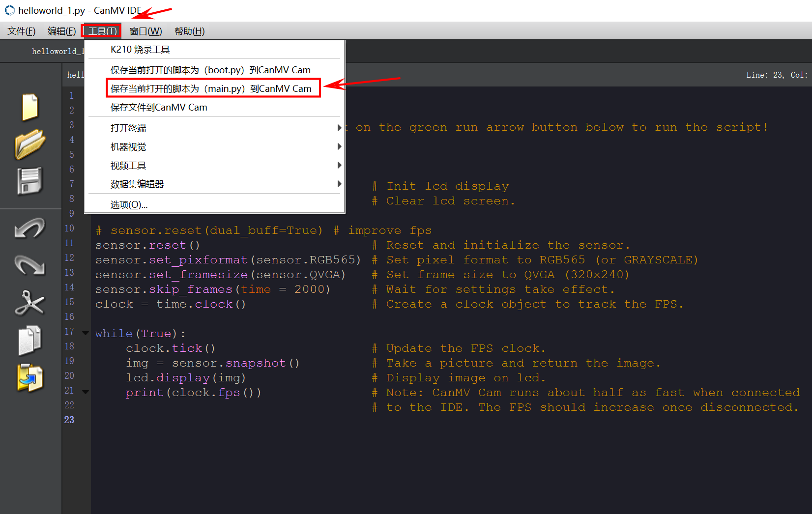Click the clock = time.clock() line
The image size is (812, 514).
pyautogui.click(x=171, y=304)
